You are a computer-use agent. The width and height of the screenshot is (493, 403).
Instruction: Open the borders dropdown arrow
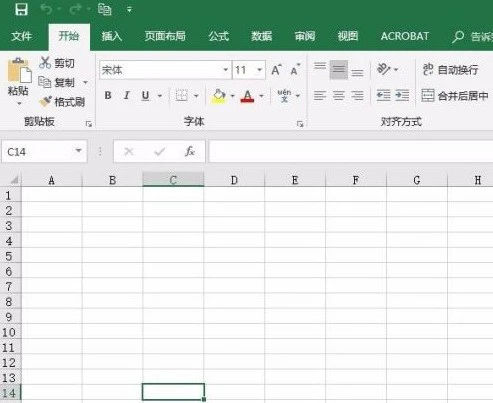tap(196, 96)
